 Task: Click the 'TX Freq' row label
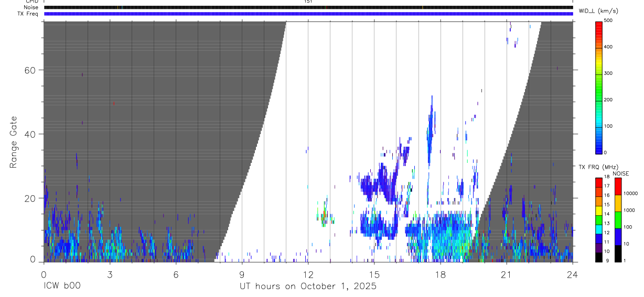click(x=27, y=13)
